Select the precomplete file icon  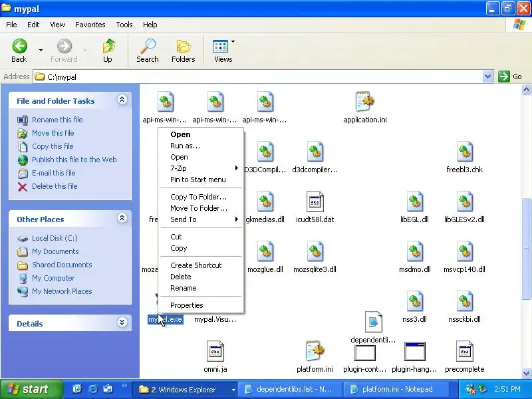pyautogui.click(x=464, y=351)
